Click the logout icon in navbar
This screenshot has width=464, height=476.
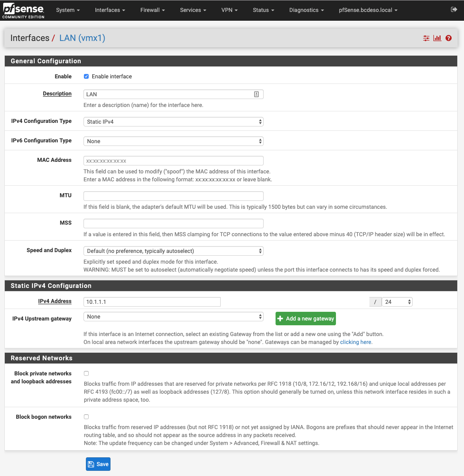click(x=454, y=10)
